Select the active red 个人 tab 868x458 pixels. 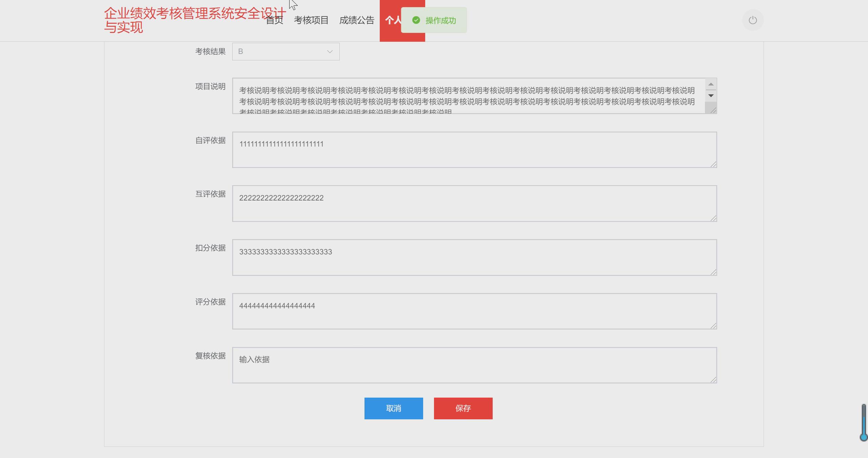391,20
